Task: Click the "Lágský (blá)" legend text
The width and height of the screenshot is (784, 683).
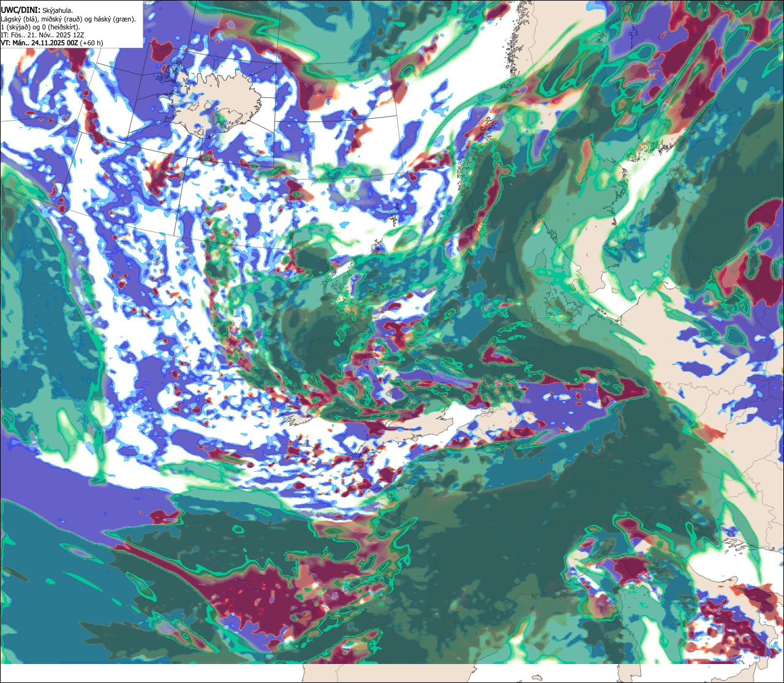Action: click(x=19, y=19)
